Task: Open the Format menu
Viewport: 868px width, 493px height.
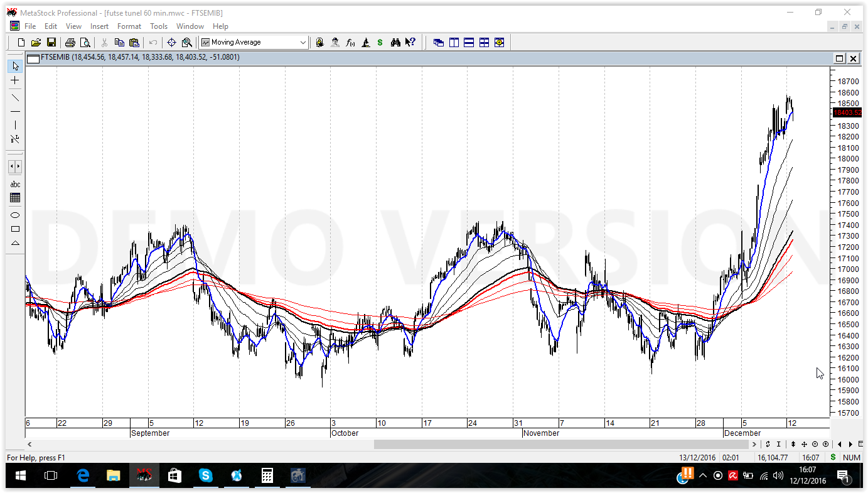Action: 129,26
